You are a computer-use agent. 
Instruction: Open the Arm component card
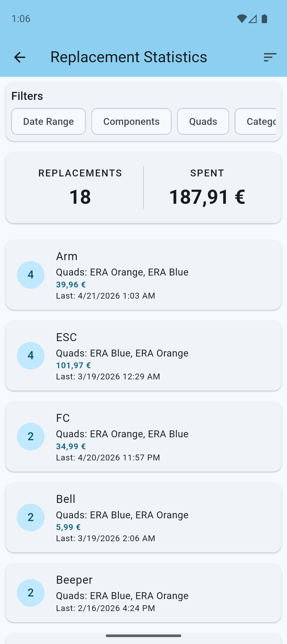coord(143,275)
